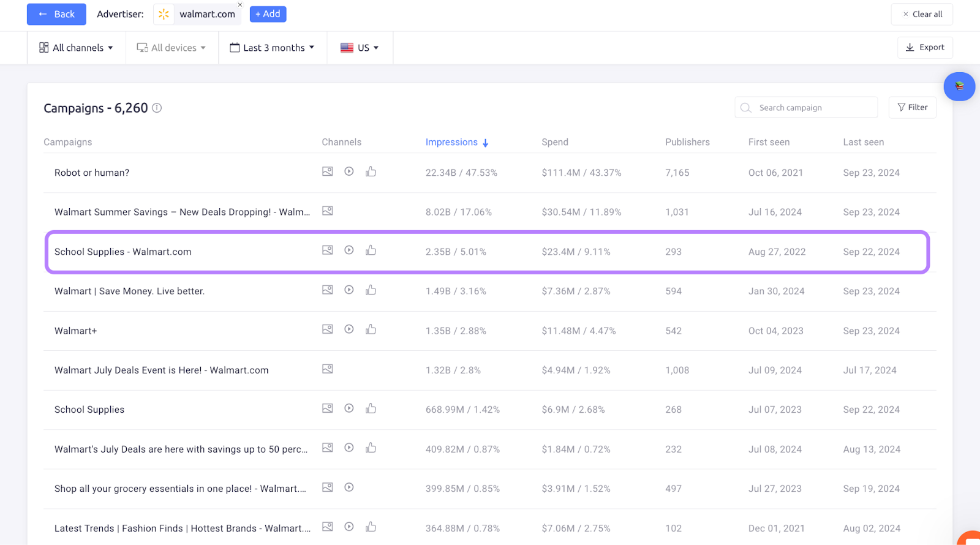The width and height of the screenshot is (980, 545).
Task: Click the $7.06M / 2.75% spend value
Action: pyautogui.click(x=576, y=528)
